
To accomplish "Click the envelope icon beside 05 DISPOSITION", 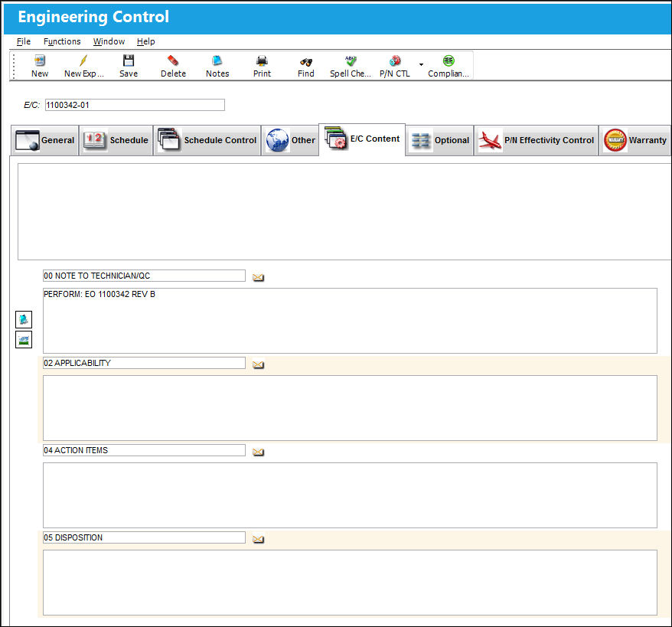I will (x=258, y=539).
